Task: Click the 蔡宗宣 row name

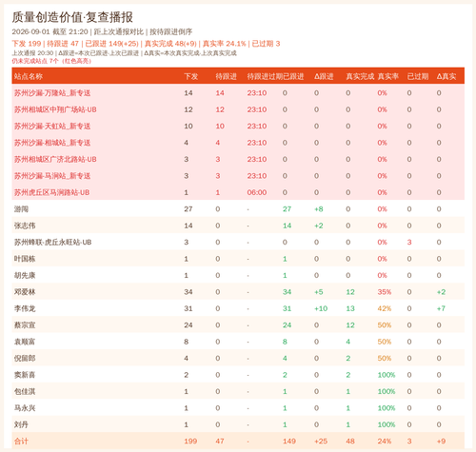Action: point(25,325)
